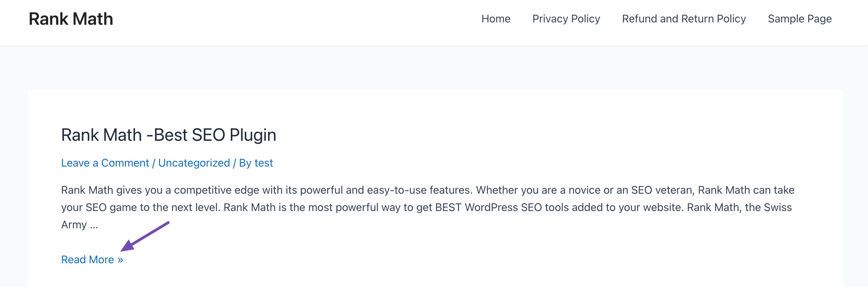Go to the Privacy Policy page

566,19
